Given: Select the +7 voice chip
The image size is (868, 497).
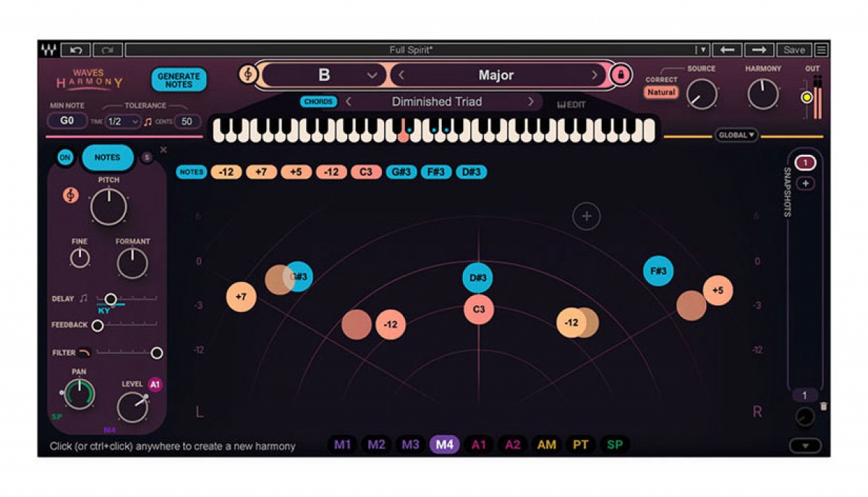Looking at the screenshot, I should 261,172.
